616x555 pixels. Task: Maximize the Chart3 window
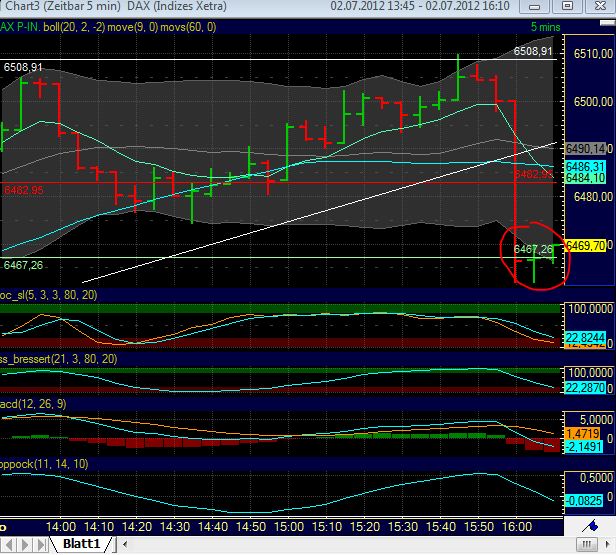tap(567, 6)
